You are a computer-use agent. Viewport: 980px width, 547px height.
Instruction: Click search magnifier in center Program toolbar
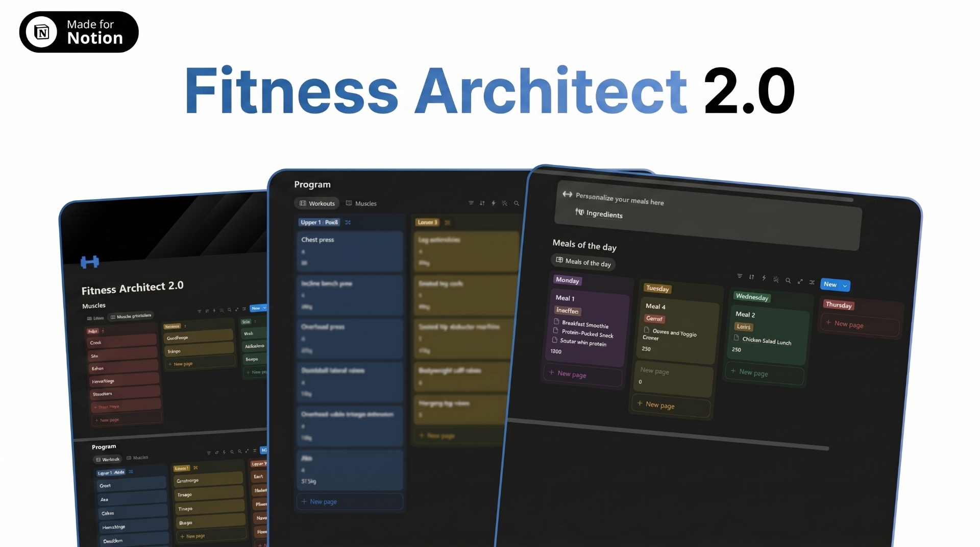517,203
